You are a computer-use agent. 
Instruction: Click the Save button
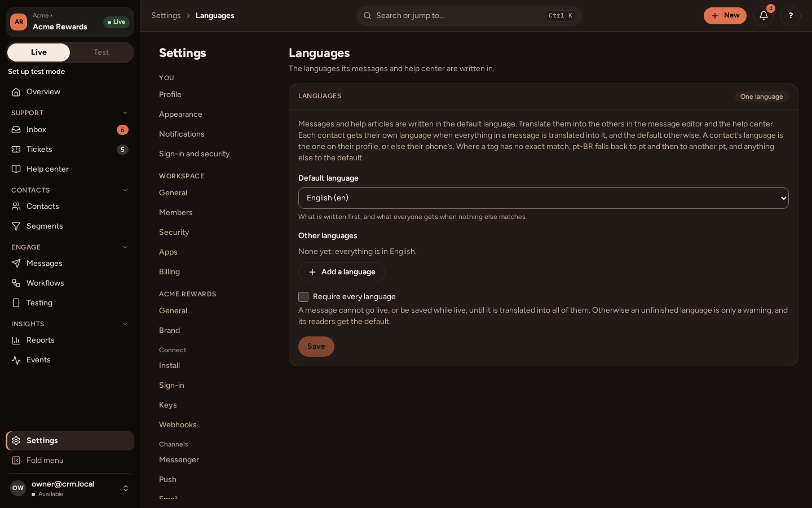[316, 347]
